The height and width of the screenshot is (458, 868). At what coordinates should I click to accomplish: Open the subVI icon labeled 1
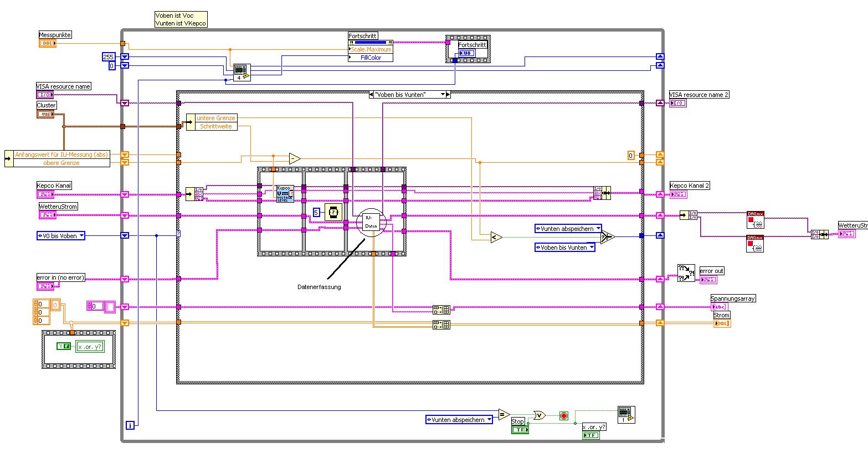626,415
